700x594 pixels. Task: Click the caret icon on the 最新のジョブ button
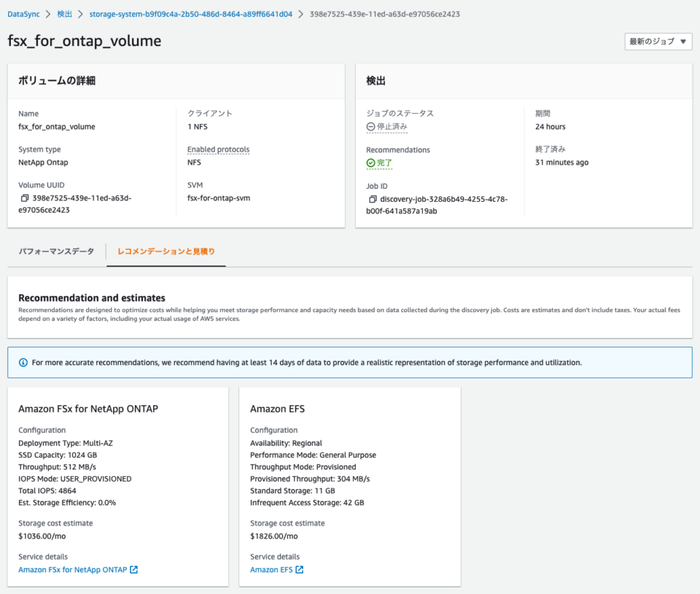tap(683, 42)
